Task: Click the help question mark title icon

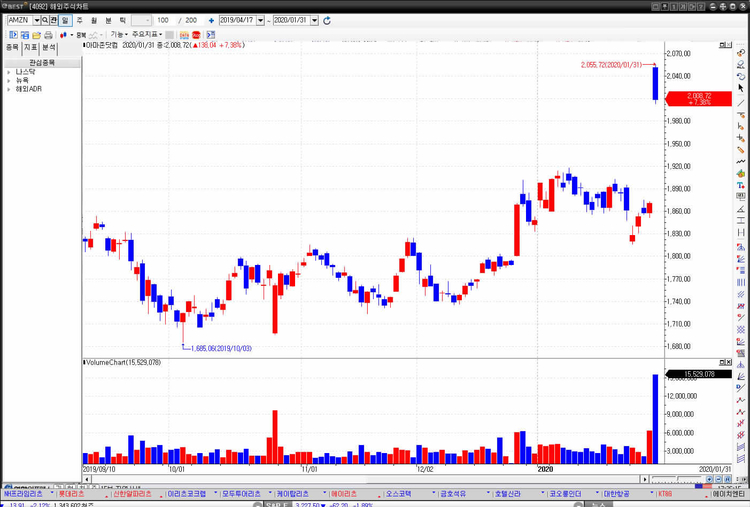Action: tap(701, 7)
